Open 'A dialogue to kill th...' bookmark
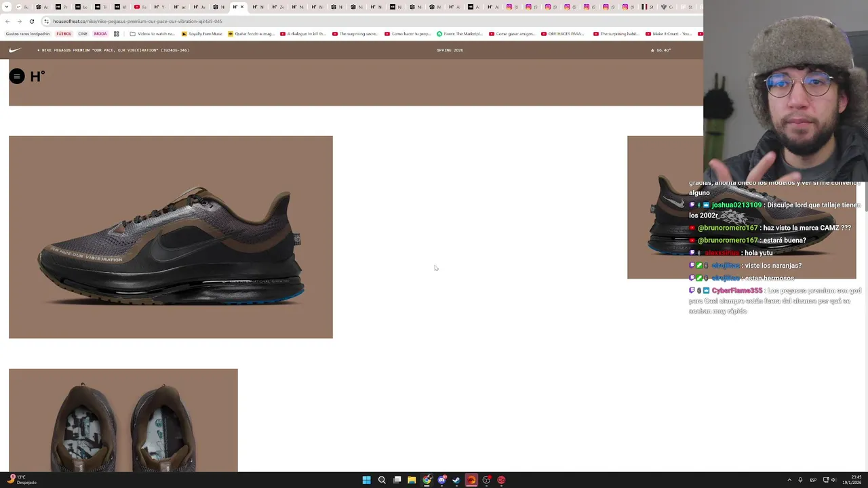This screenshot has width=868, height=488. [304, 34]
